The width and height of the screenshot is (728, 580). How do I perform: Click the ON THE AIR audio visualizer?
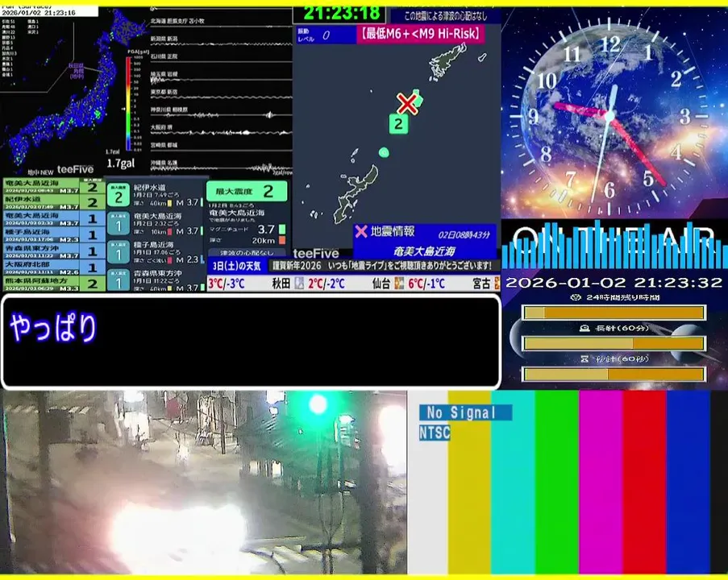614,245
